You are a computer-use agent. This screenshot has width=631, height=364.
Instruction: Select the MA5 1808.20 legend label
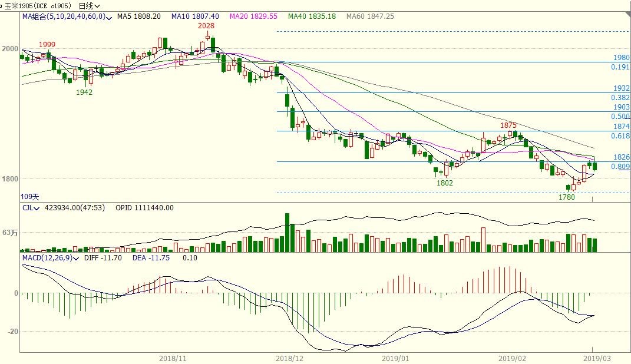coord(139,16)
